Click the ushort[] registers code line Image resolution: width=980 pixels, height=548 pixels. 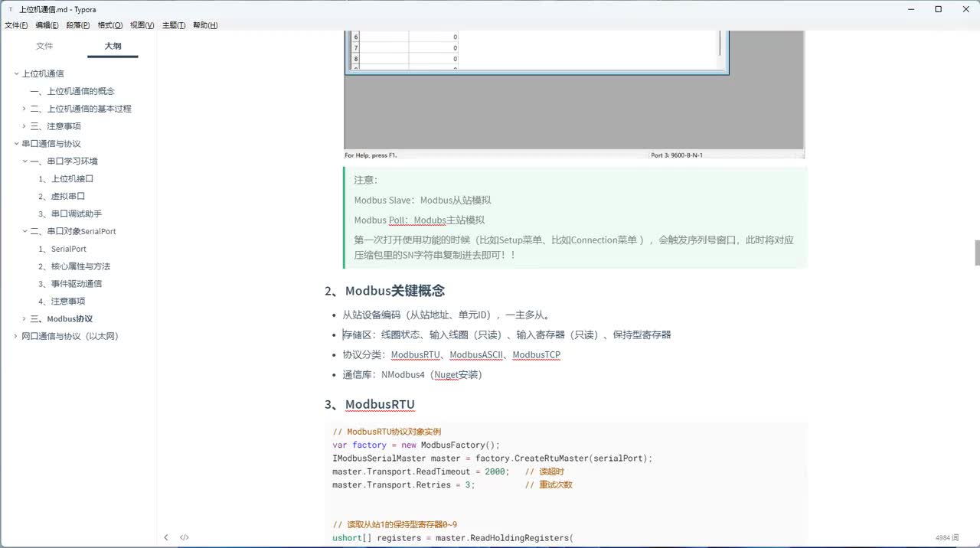[452, 538]
